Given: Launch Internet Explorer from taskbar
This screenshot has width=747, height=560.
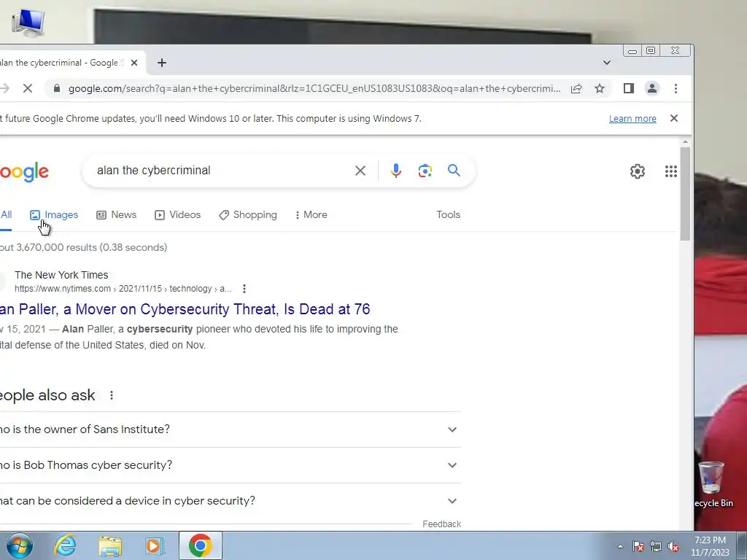Looking at the screenshot, I should [64, 545].
